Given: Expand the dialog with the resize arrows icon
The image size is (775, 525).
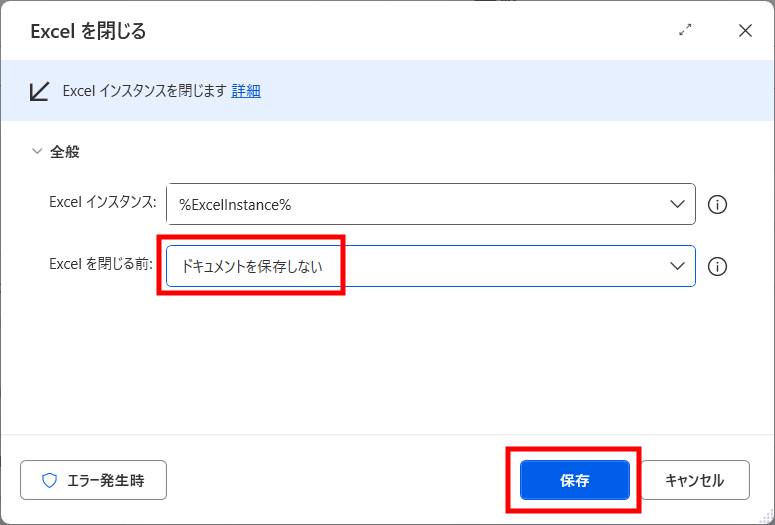Looking at the screenshot, I should coord(685,30).
